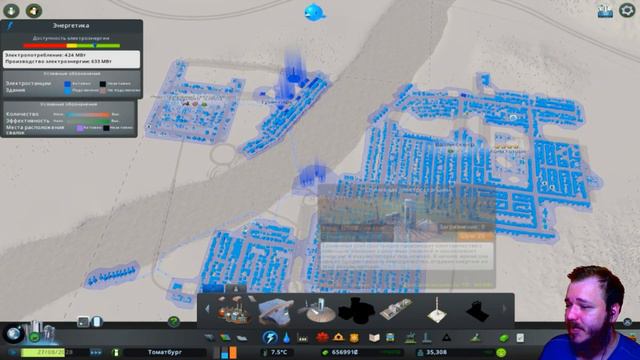Click the green question mark advisor
This screenshot has width=640, height=360.
[x=174, y=322]
